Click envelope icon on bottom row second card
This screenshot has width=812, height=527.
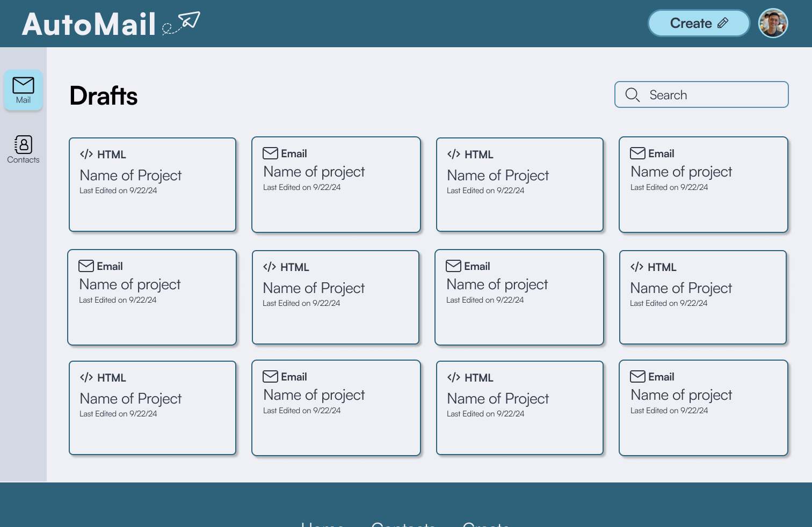click(270, 376)
